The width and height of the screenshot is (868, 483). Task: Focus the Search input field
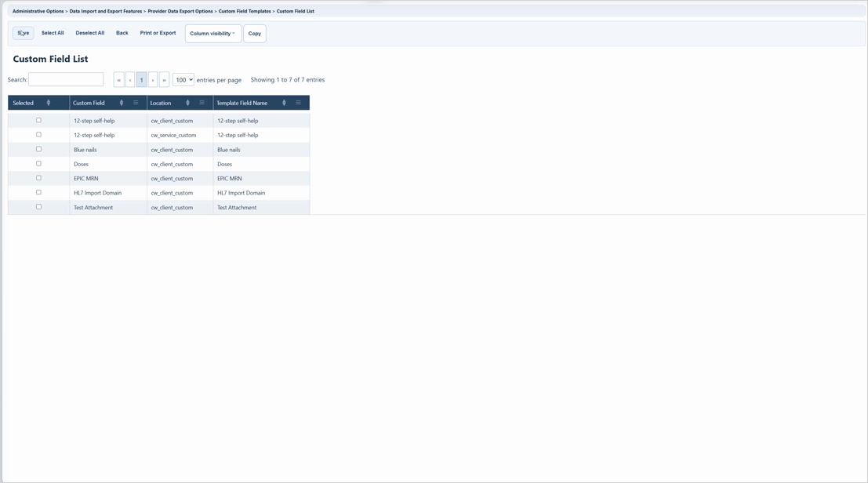click(66, 79)
